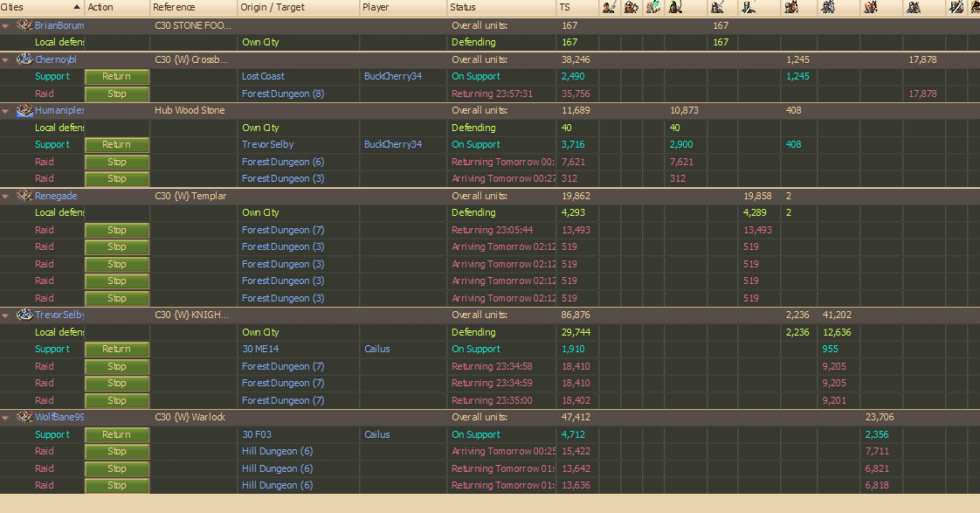
Task: Stop Renegade's Forest Dungeon (7) raid
Action: (x=117, y=231)
